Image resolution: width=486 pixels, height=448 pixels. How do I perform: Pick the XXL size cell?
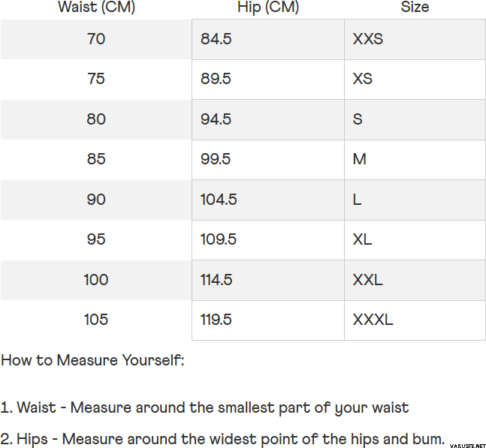click(368, 280)
